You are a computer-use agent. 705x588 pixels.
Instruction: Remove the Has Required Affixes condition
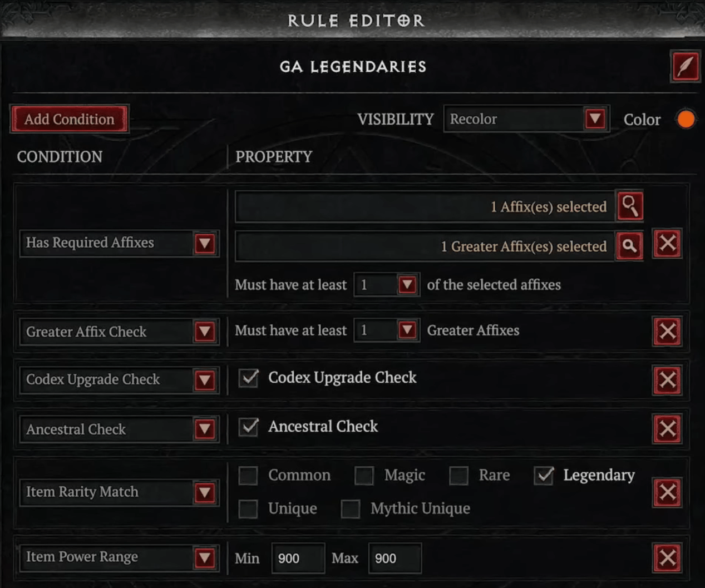pyautogui.click(x=667, y=243)
